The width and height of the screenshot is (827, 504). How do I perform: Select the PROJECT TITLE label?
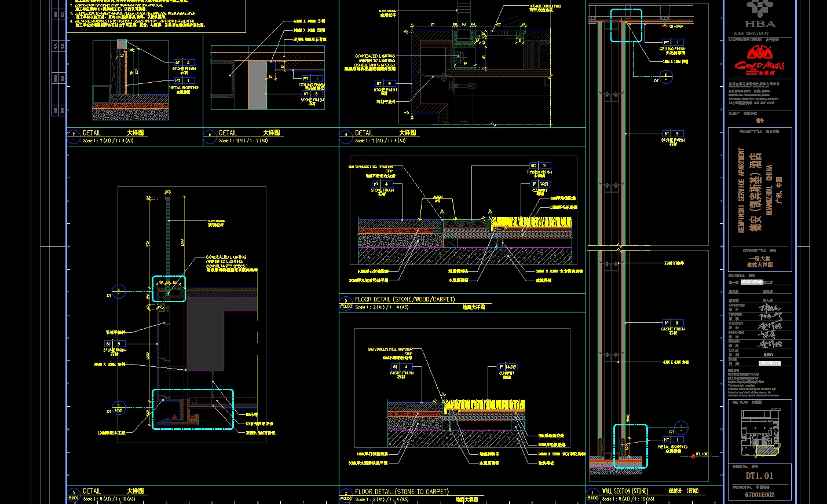pos(751,132)
